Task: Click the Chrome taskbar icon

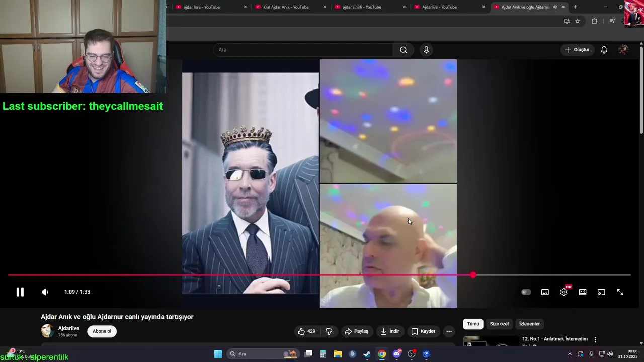Action: coord(382,354)
